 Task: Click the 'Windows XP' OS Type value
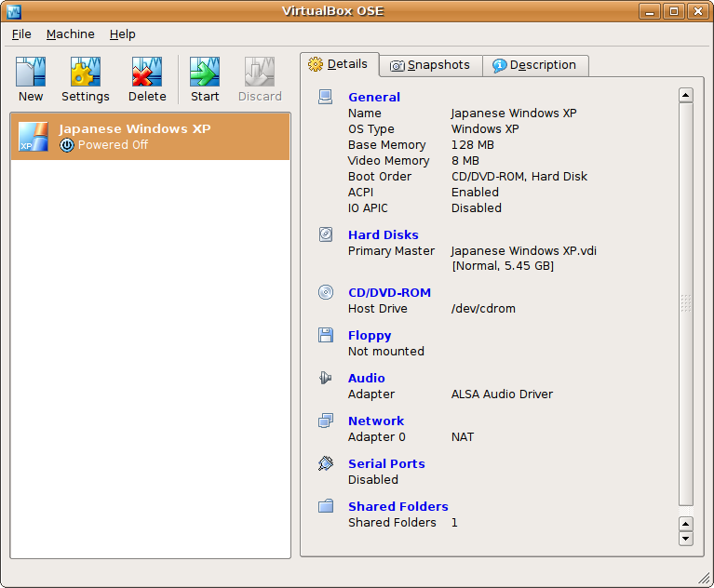coord(485,128)
